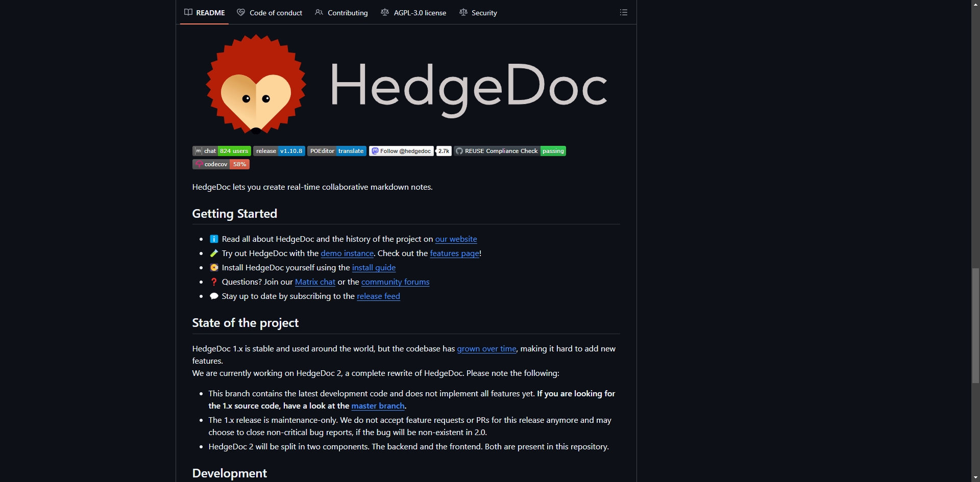Open the codecov 58% coverage badge
The width and height of the screenshot is (980, 482).
click(221, 164)
